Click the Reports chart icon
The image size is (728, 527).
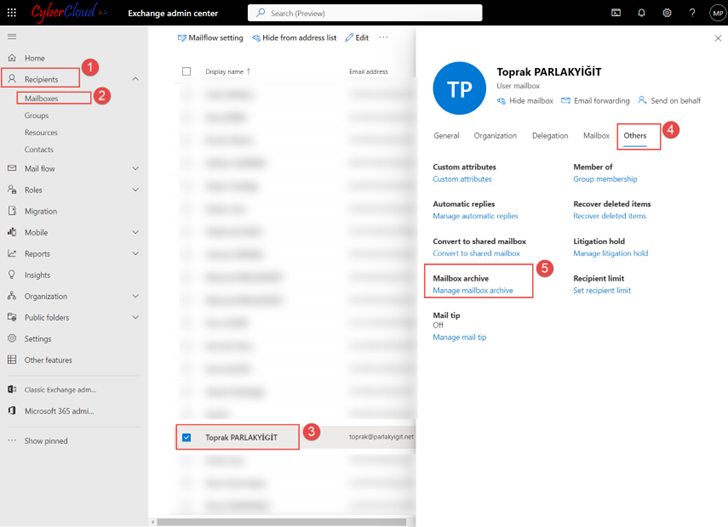tap(12, 253)
